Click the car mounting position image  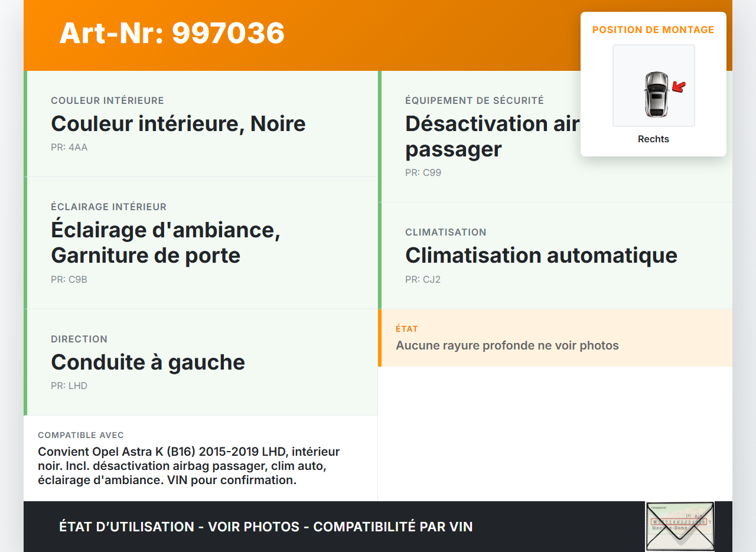tap(654, 86)
